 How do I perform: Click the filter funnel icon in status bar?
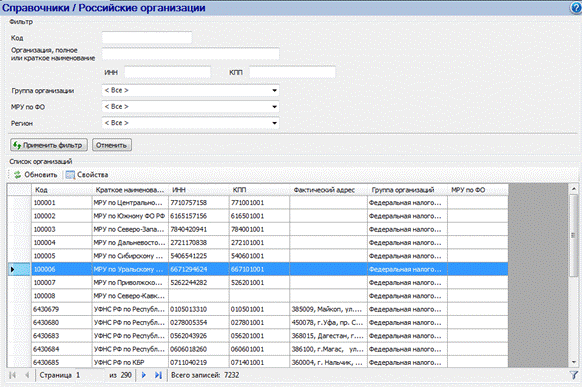[x=574, y=375]
